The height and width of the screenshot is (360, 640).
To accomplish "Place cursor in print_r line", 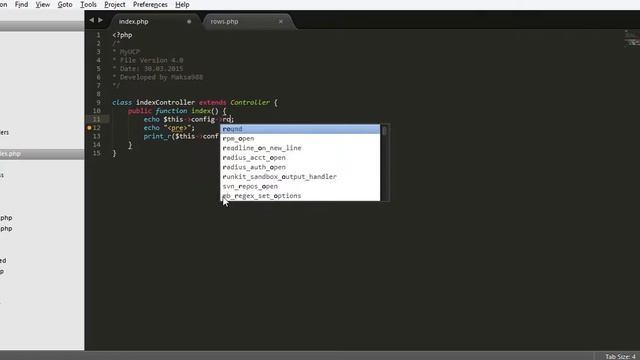I will click(x=182, y=136).
